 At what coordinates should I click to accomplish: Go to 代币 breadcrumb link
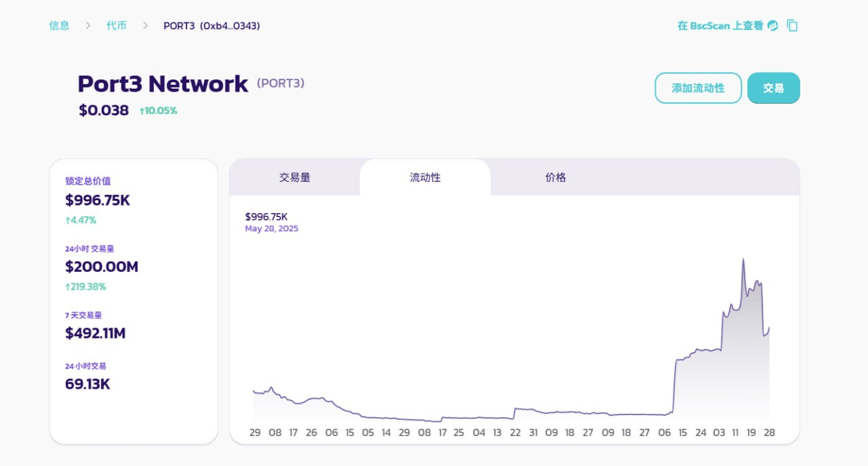pyautogui.click(x=116, y=26)
